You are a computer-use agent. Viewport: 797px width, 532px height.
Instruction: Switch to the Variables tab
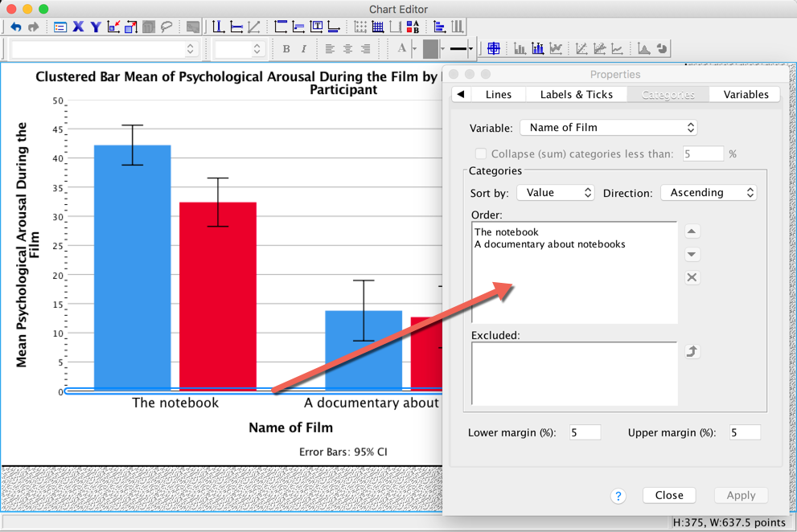[746, 94]
